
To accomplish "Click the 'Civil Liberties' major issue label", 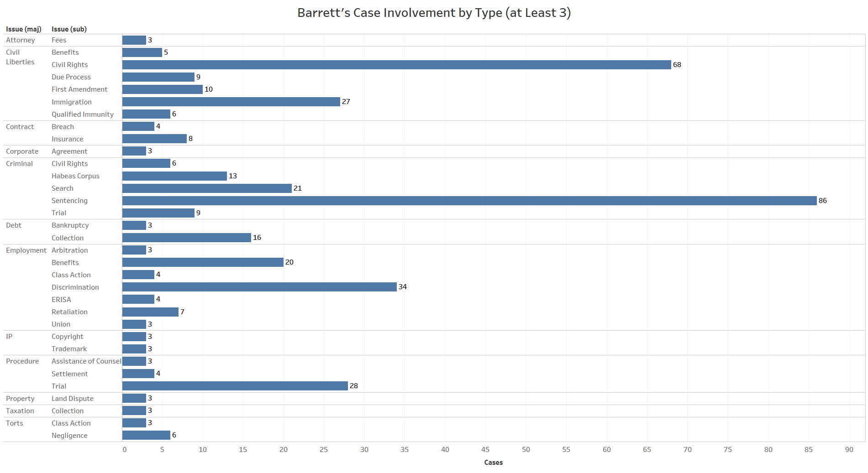I will pos(20,57).
